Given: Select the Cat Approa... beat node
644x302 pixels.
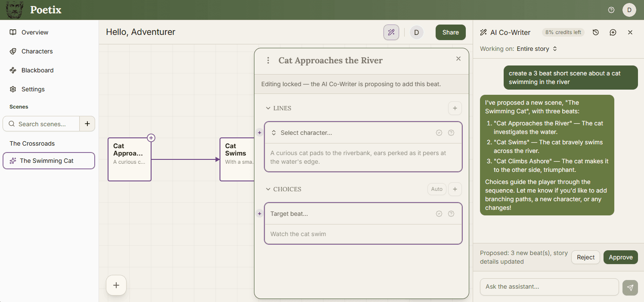Looking at the screenshot, I should click(130, 159).
